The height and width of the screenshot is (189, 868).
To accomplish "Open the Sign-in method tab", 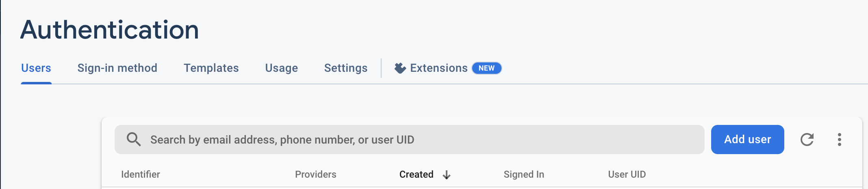I will tap(117, 68).
